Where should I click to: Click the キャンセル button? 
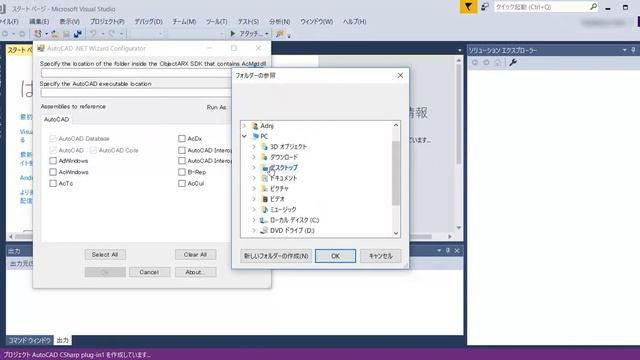click(x=380, y=256)
